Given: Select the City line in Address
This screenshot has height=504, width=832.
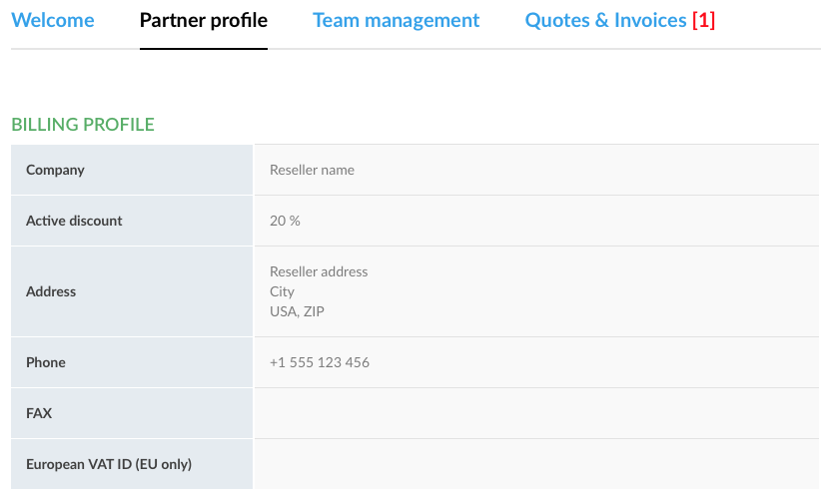Looking at the screenshot, I should (x=282, y=291).
